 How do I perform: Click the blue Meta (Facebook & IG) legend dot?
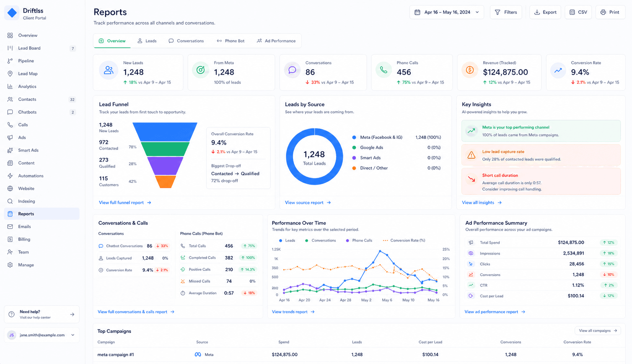[354, 137]
